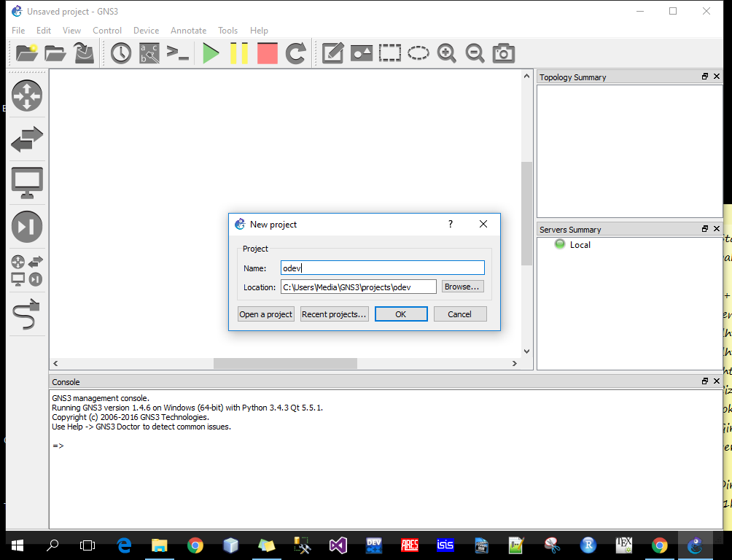The image size is (732, 560).
Task: Open the Edit menu
Action: click(44, 31)
